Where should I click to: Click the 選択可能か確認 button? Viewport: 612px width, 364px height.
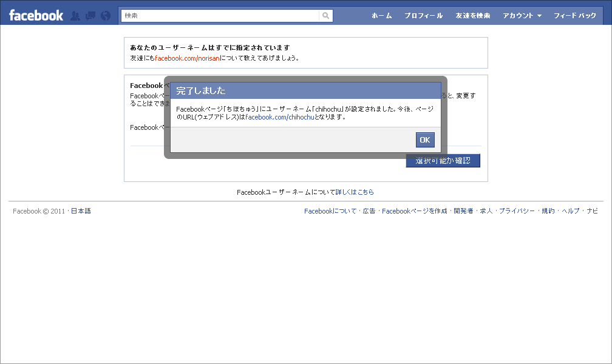coord(443,161)
